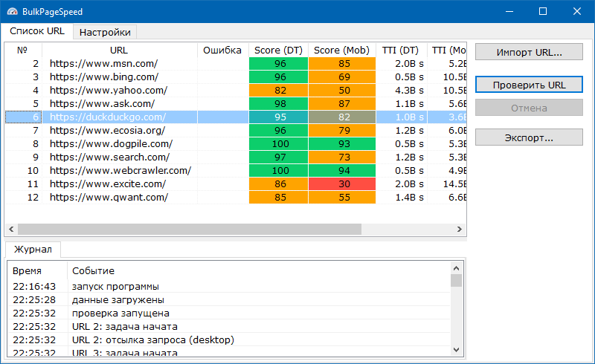This screenshot has height=364, width=595.
Task: Select the https://www.search.com/ row
Action: (236, 157)
